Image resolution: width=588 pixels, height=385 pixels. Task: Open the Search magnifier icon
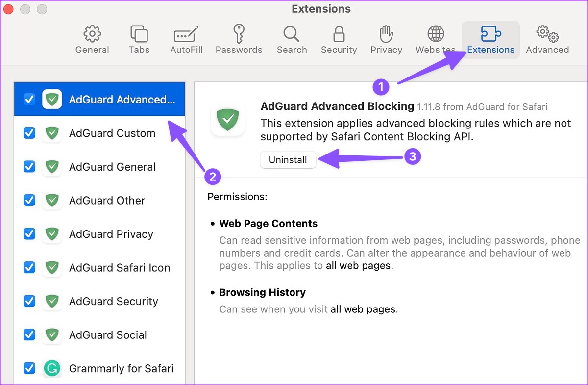[292, 34]
